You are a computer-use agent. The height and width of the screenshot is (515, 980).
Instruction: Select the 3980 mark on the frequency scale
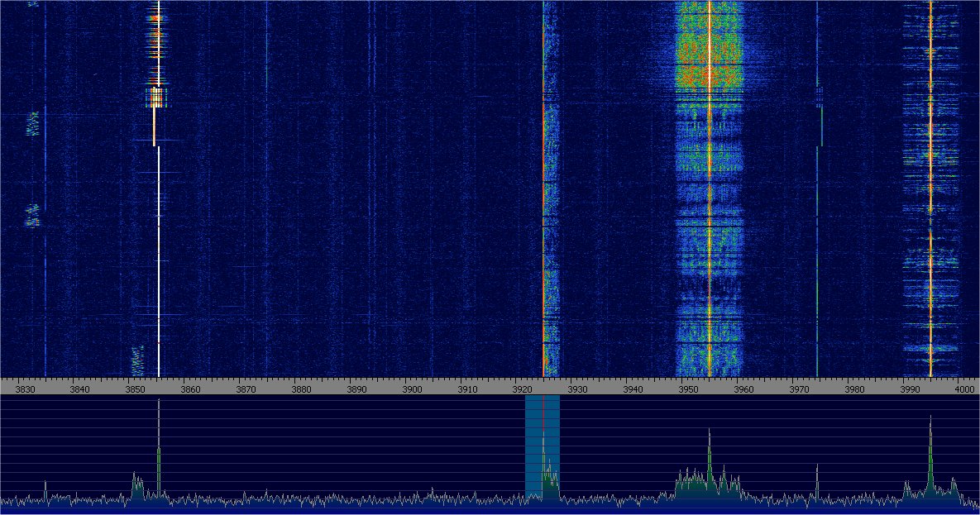coord(854,389)
